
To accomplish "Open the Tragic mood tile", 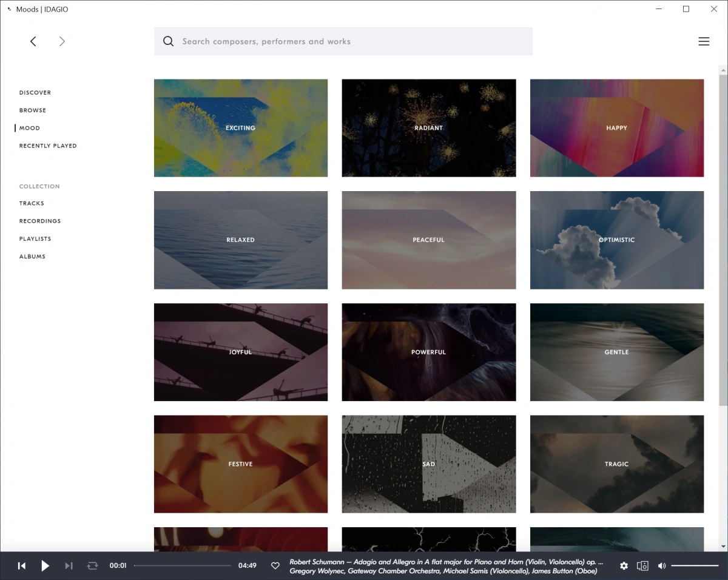I will [617, 464].
